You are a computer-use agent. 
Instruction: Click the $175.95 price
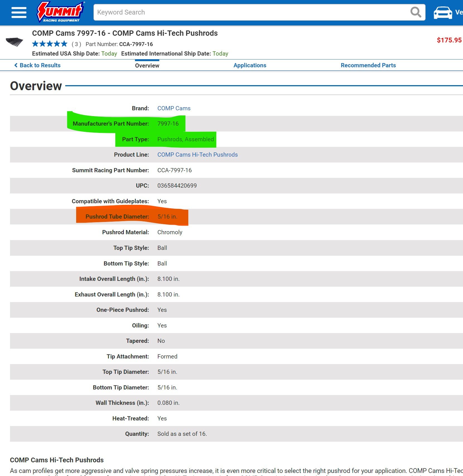coord(449,40)
